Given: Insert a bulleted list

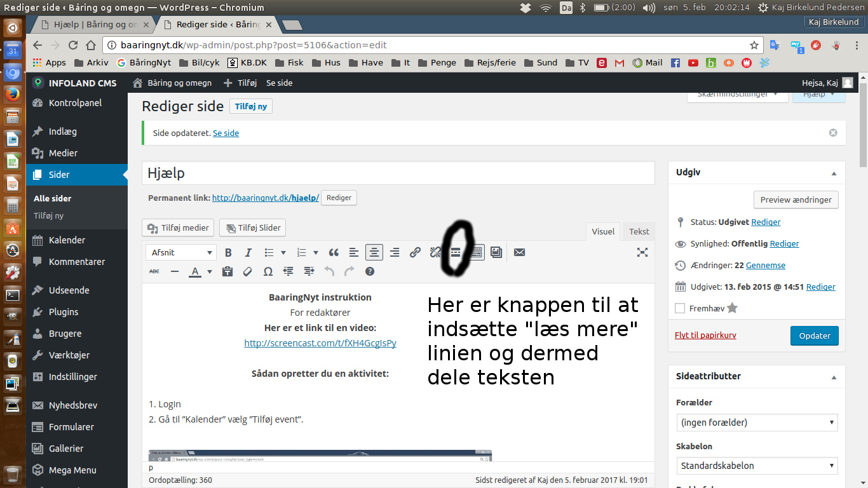Looking at the screenshot, I should tap(269, 252).
